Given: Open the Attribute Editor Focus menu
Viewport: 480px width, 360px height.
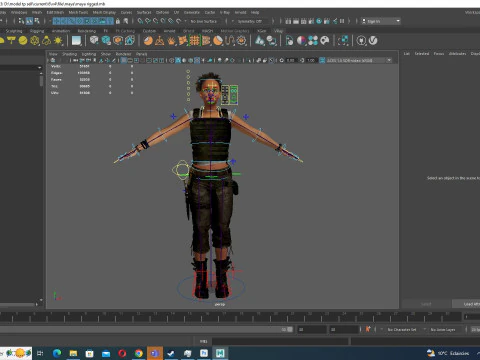Looking at the screenshot, I should 439,53.
